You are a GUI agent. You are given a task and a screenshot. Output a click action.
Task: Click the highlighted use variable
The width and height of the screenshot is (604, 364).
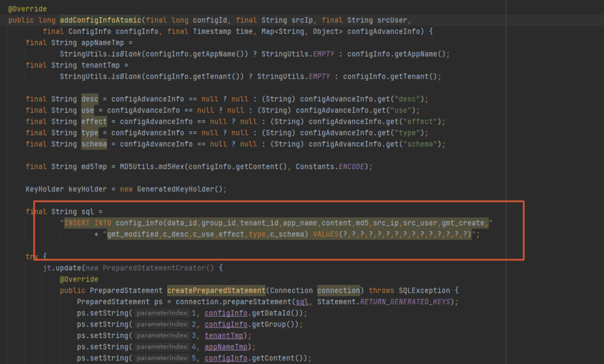coord(88,110)
